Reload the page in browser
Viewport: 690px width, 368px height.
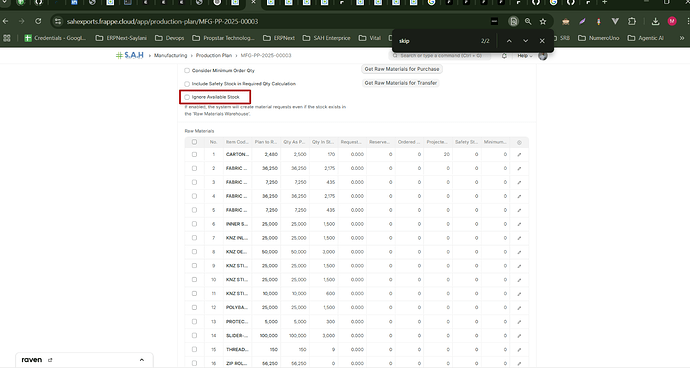[x=38, y=21]
